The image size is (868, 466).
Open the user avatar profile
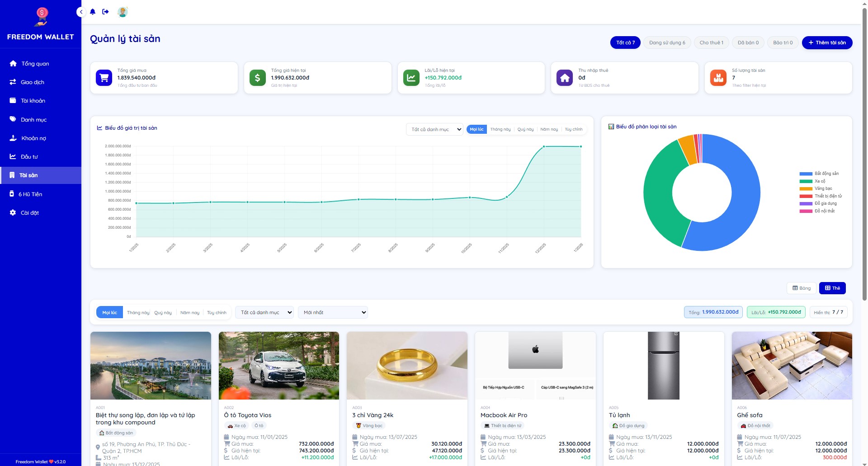click(123, 12)
